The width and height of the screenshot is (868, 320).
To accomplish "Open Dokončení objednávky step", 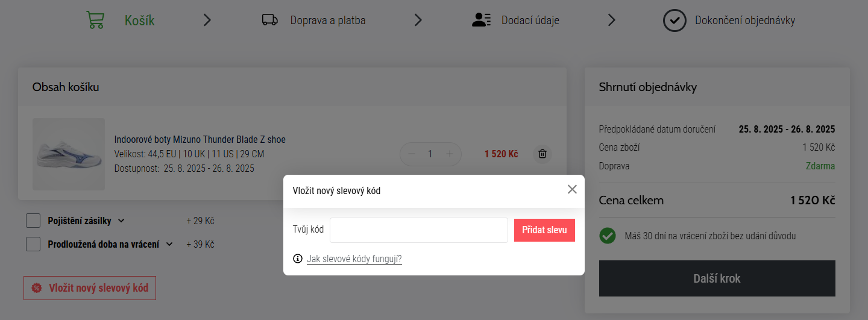I will tap(744, 20).
